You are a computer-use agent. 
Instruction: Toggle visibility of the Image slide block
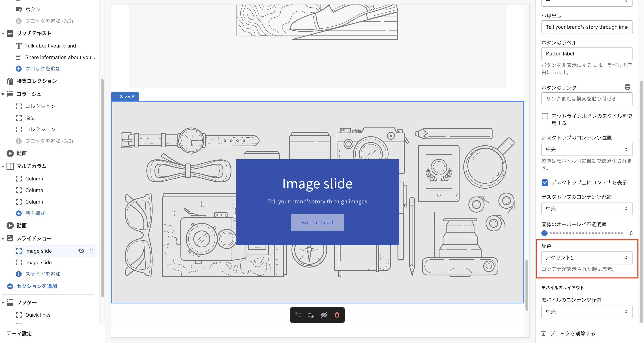pyautogui.click(x=81, y=251)
